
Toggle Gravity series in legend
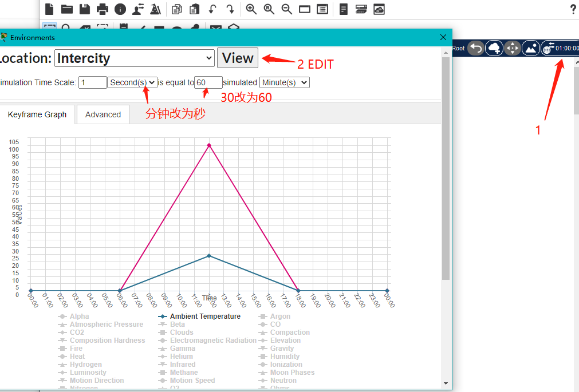(x=276, y=349)
